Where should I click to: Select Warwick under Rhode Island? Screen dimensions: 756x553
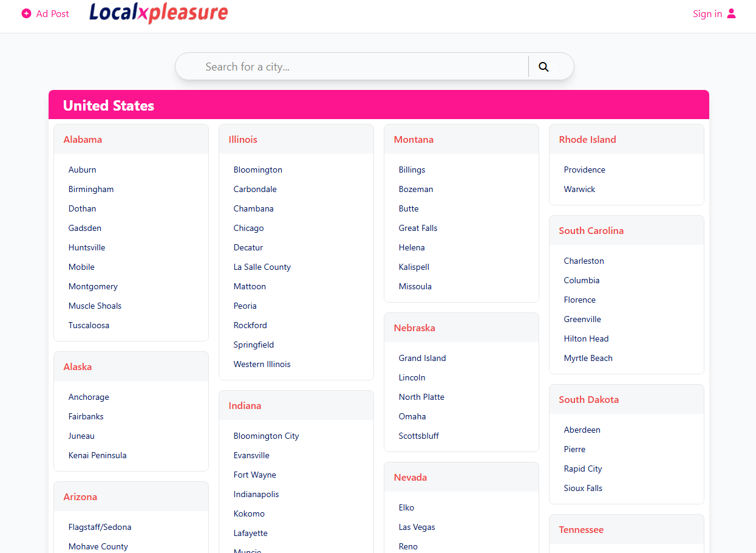(x=579, y=189)
